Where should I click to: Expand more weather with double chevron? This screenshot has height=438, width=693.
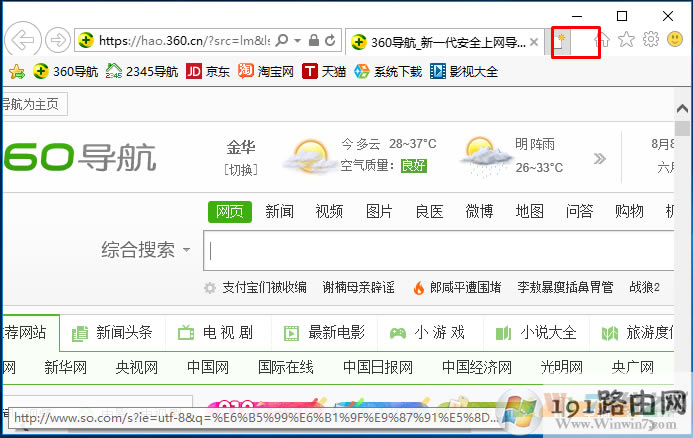pos(599,158)
